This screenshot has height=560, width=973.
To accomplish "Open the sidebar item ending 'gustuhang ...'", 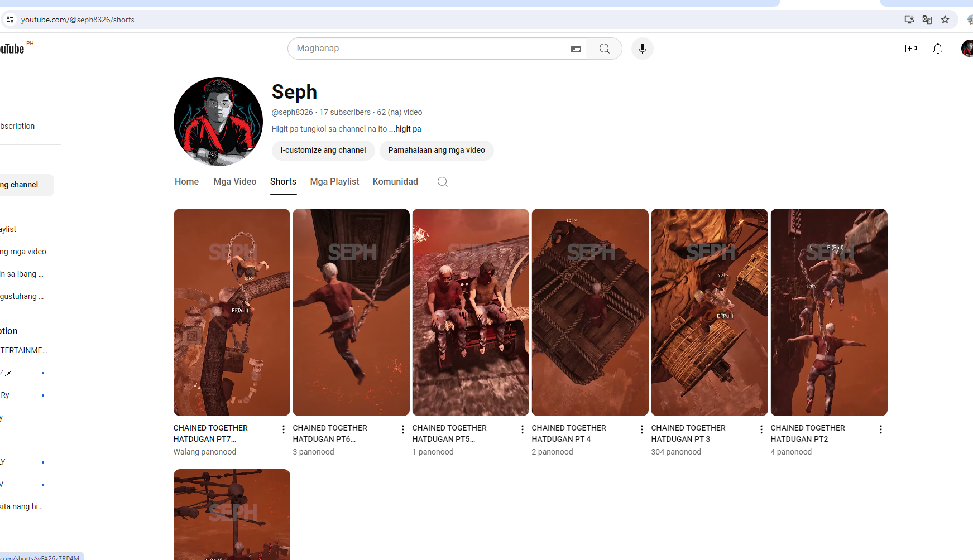I will tap(22, 296).
